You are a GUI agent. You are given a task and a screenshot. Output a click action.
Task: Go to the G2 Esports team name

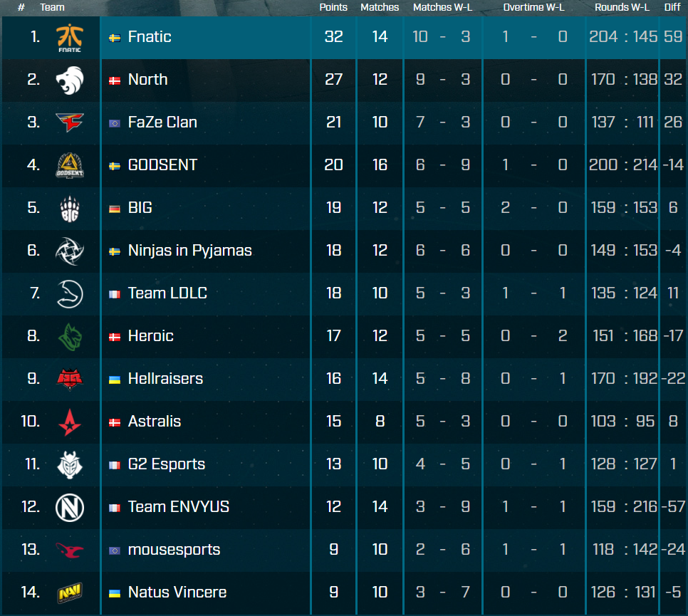[x=167, y=464]
